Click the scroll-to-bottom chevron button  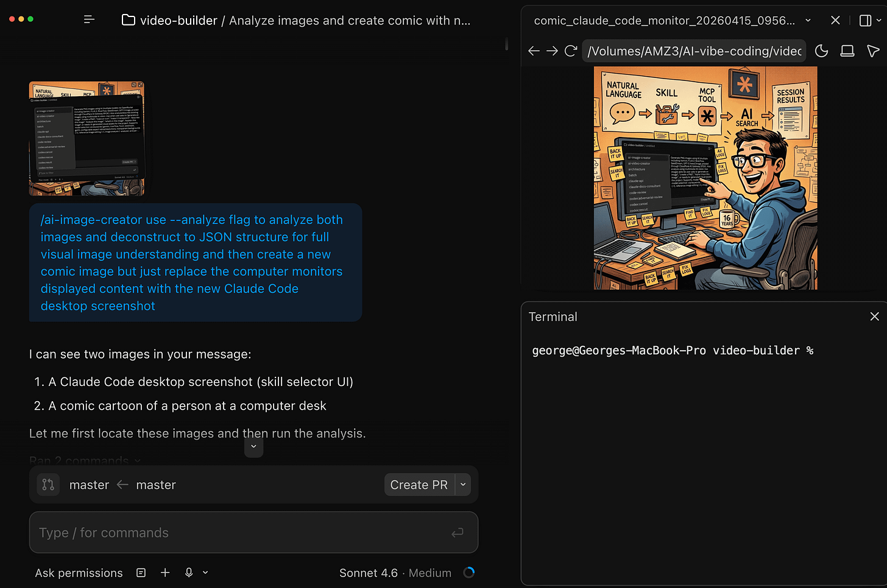coord(253,447)
